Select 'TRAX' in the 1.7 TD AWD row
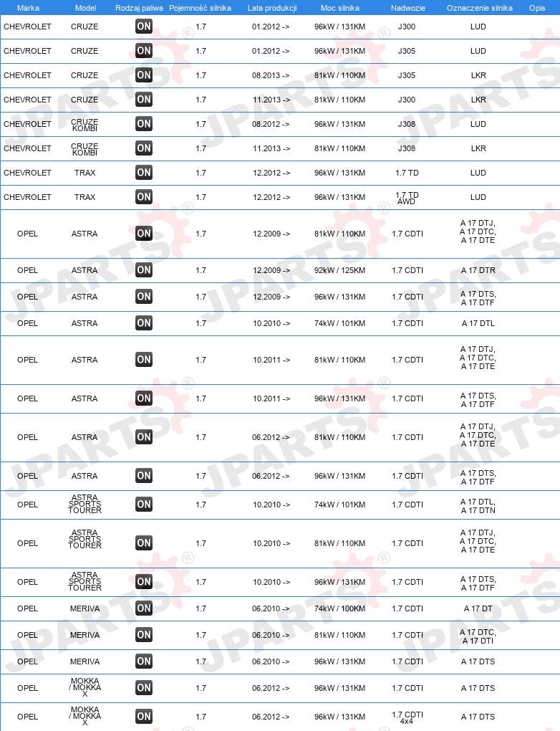 [85, 197]
